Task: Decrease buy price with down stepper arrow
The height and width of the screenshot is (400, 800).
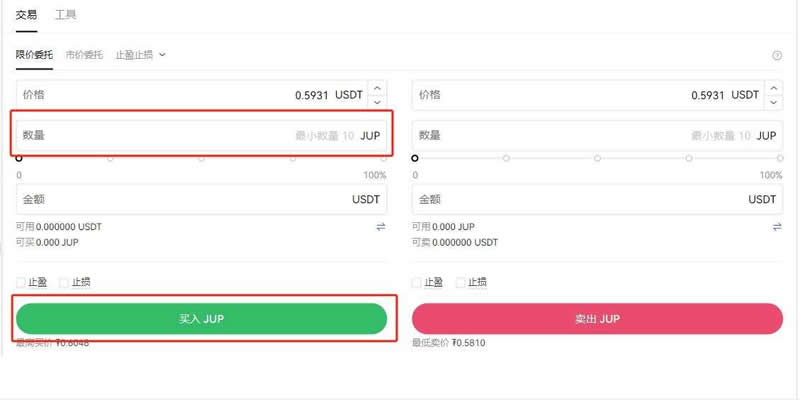Action: pyautogui.click(x=378, y=102)
